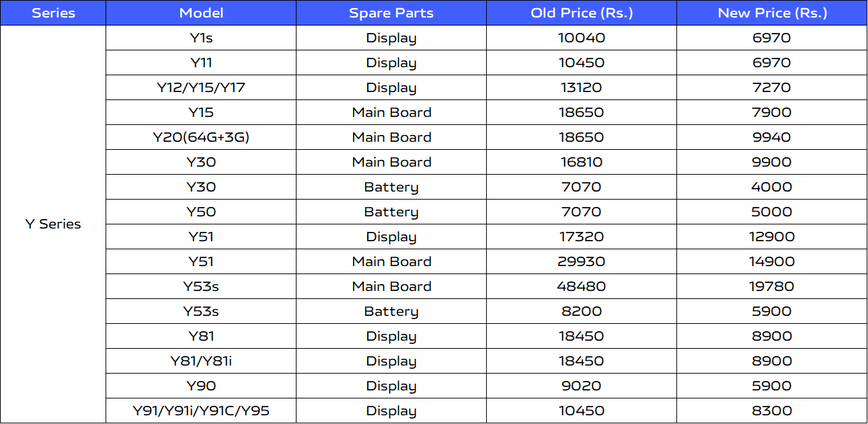
Task: Click the Old Price (Rs.) header
Action: tap(582, 13)
